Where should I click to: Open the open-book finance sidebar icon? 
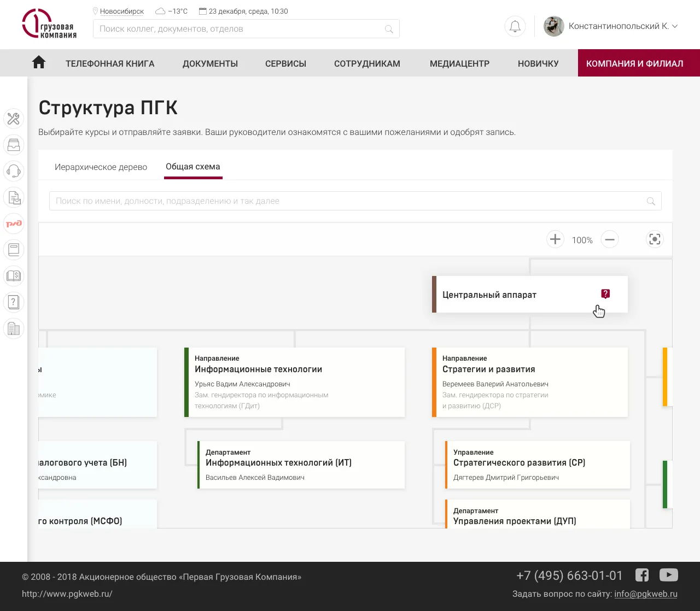[x=14, y=276]
